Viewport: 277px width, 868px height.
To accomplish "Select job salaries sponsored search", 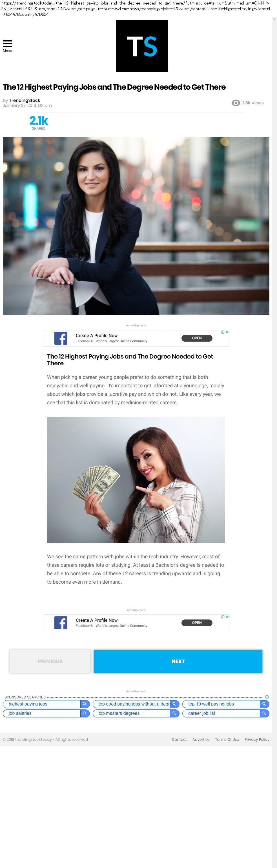I will [x=42, y=713].
